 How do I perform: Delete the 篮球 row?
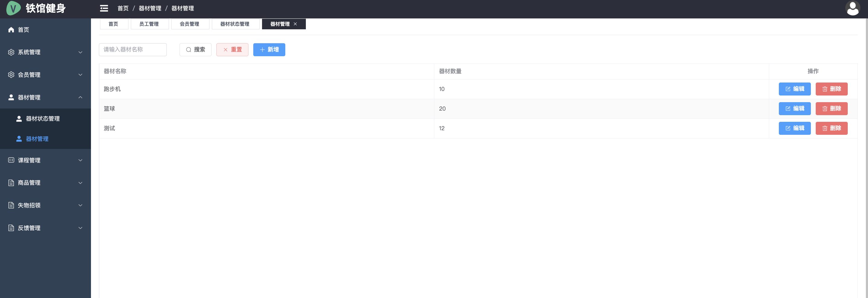tap(831, 109)
